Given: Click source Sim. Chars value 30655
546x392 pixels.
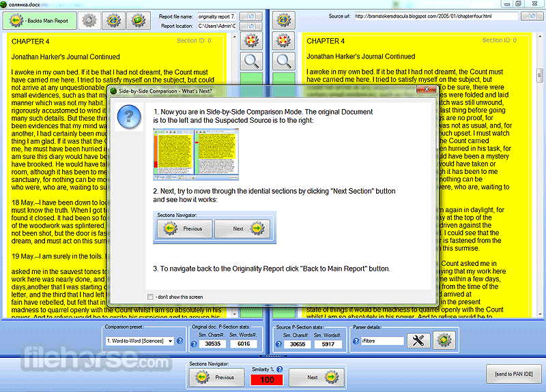Looking at the screenshot, I should coord(298,344).
